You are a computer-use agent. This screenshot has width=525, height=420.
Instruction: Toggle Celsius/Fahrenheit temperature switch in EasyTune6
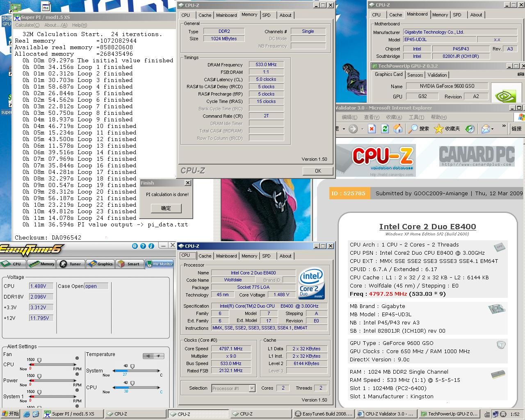[153, 356]
